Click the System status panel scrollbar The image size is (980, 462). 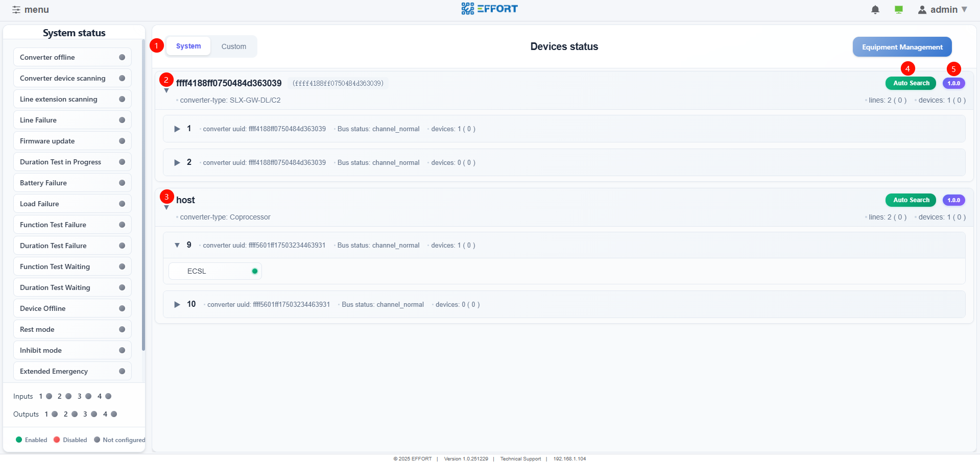[144, 204]
